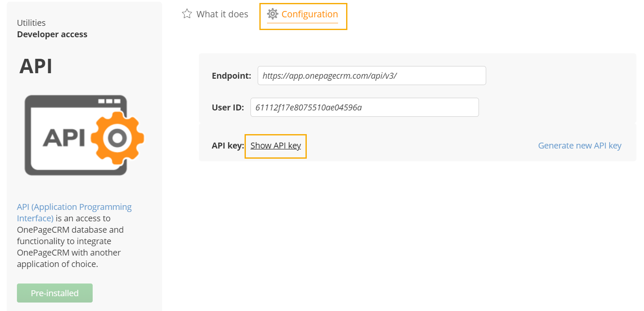Click the API key label
The width and height of the screenshot is (644, 311).
tap(227, 145)
